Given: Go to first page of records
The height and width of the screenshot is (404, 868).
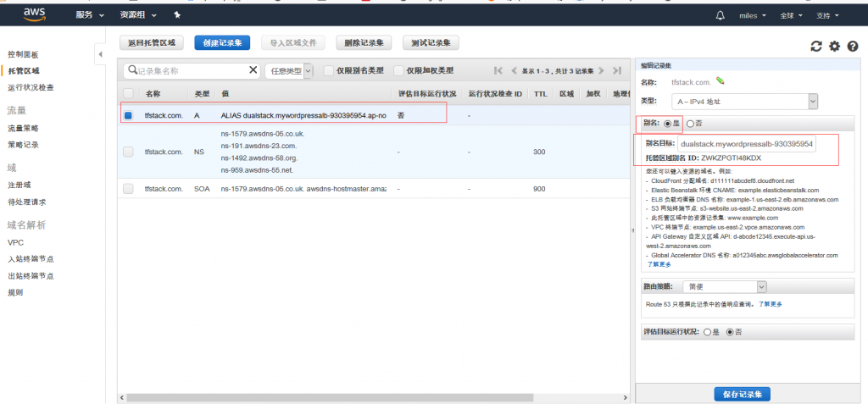Looking at the screenshot, I should [498, 71].
